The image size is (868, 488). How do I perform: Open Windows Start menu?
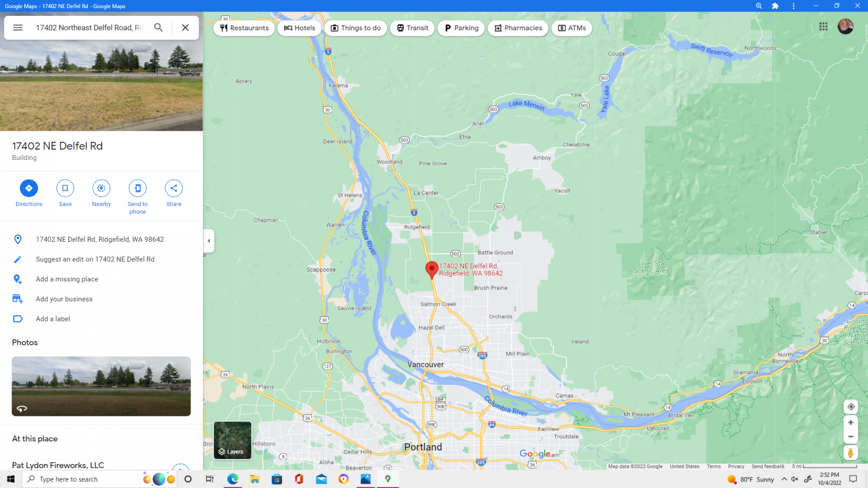pos(11,479)
